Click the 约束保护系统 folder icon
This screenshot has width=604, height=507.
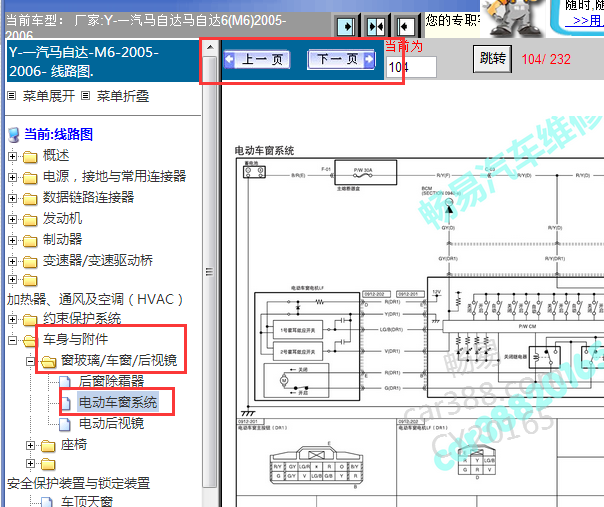(30, 320)
